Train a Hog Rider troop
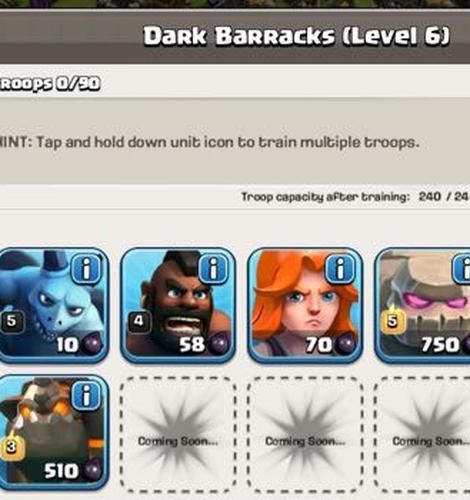470x500 pixels. (178, 305)
